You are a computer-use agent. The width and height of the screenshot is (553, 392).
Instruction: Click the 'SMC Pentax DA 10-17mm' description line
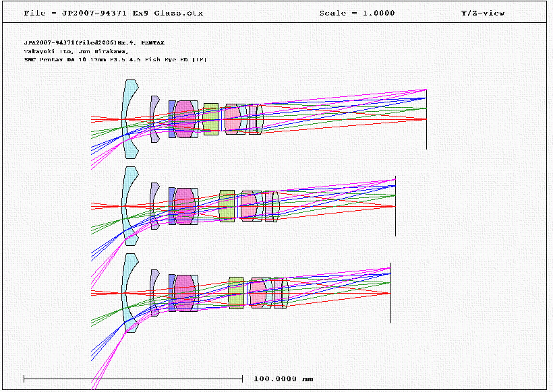click(115, 59)
